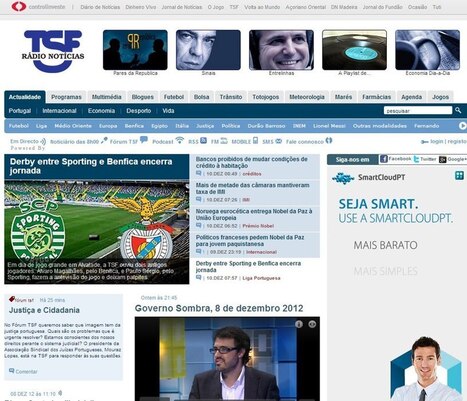Screen dimensions: 467x401
Task: Click the Controlinveste logo in top bar
Action: (38, 7)
